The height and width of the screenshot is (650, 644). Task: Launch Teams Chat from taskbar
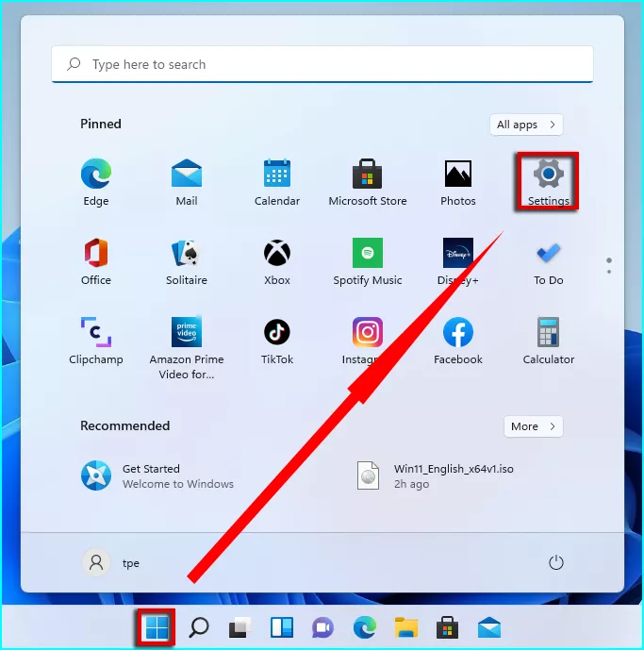click(322, 627)
